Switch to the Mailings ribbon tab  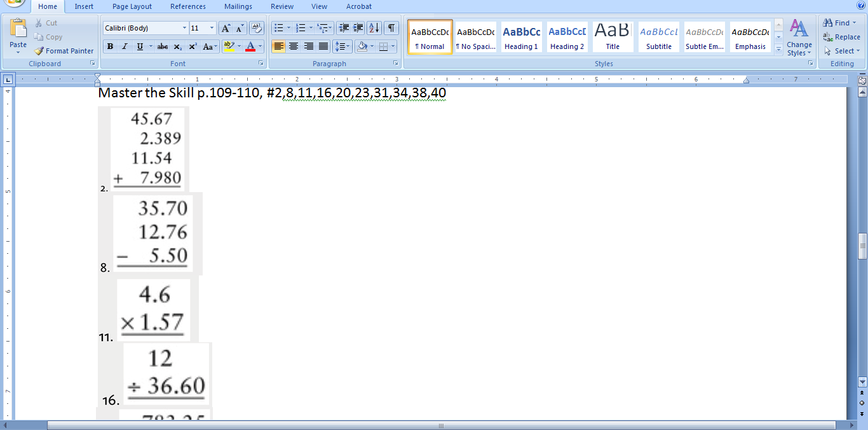pos(238,6)
